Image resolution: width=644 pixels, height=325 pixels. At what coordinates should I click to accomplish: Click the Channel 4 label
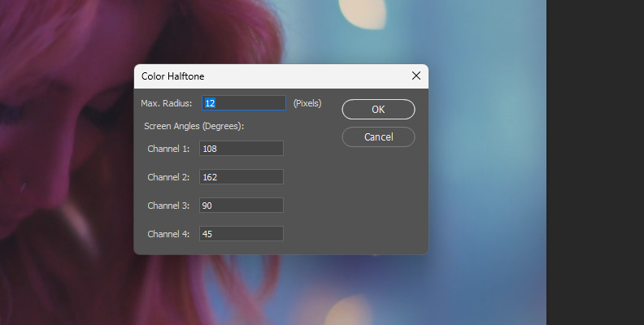168,234
